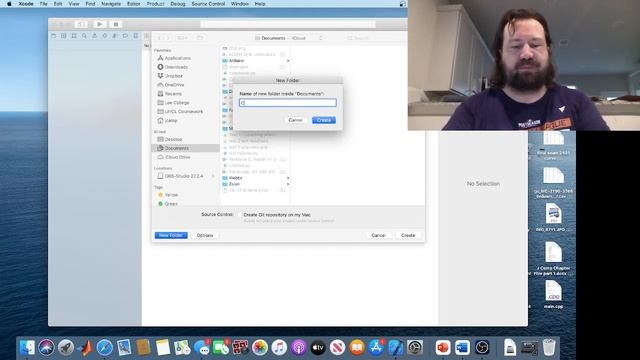Open the Help menu
This screenshot has width=640, height=360.
point(260,4)
